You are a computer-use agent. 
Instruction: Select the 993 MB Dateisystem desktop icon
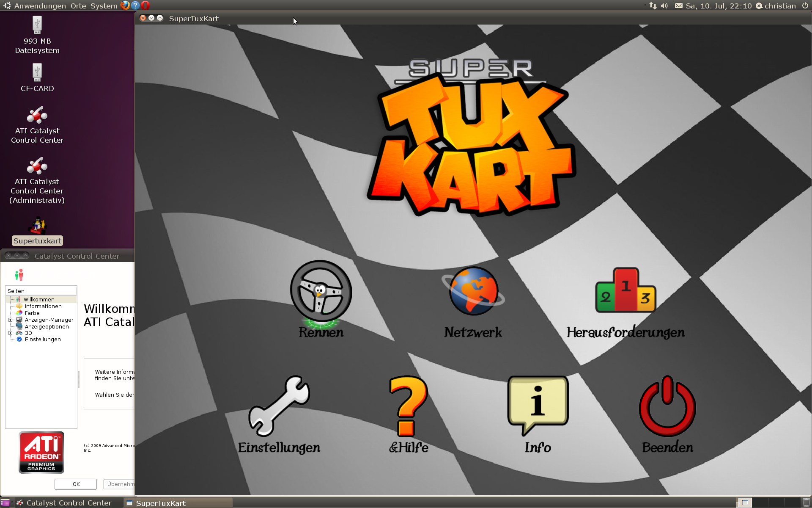(37, 35)
